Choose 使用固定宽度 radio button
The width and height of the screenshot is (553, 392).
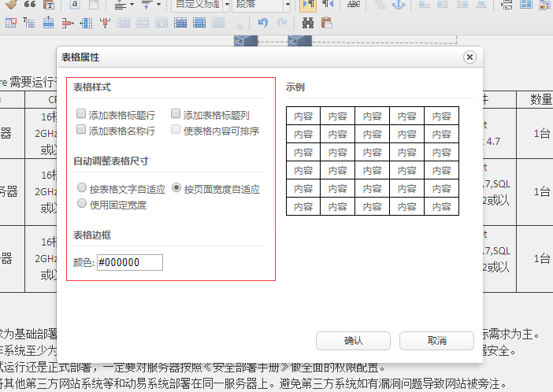click(x=82, y=204)
